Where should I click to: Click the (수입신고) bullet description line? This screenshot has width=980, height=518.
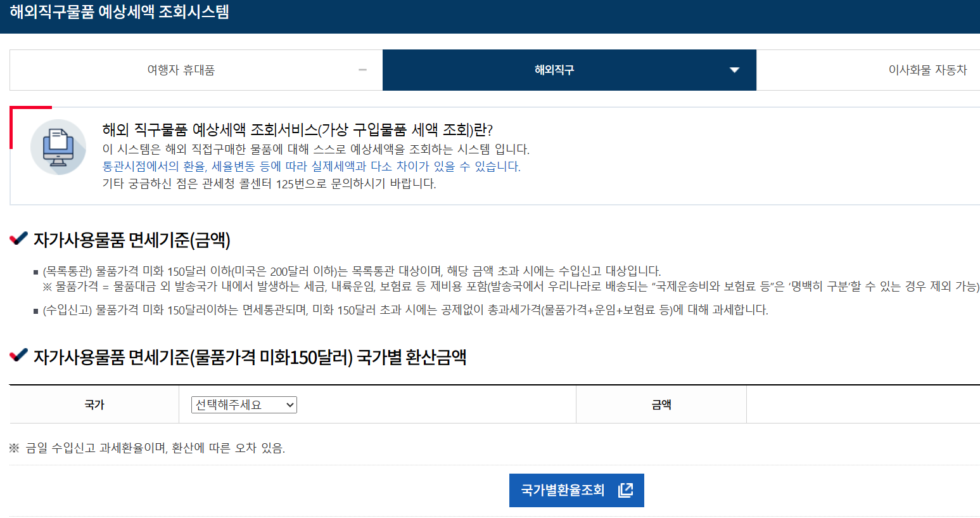(405, 310)
